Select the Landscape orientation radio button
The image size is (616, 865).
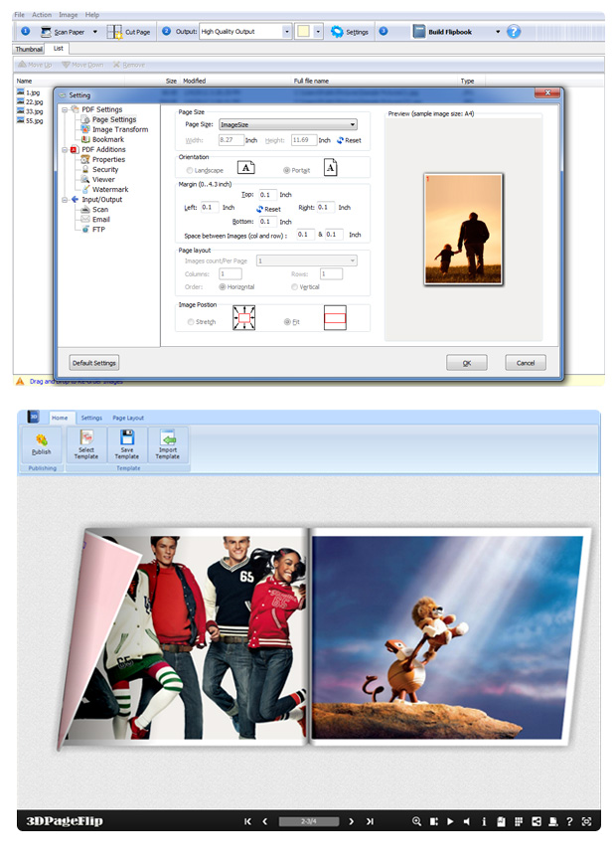coord(190,170)
